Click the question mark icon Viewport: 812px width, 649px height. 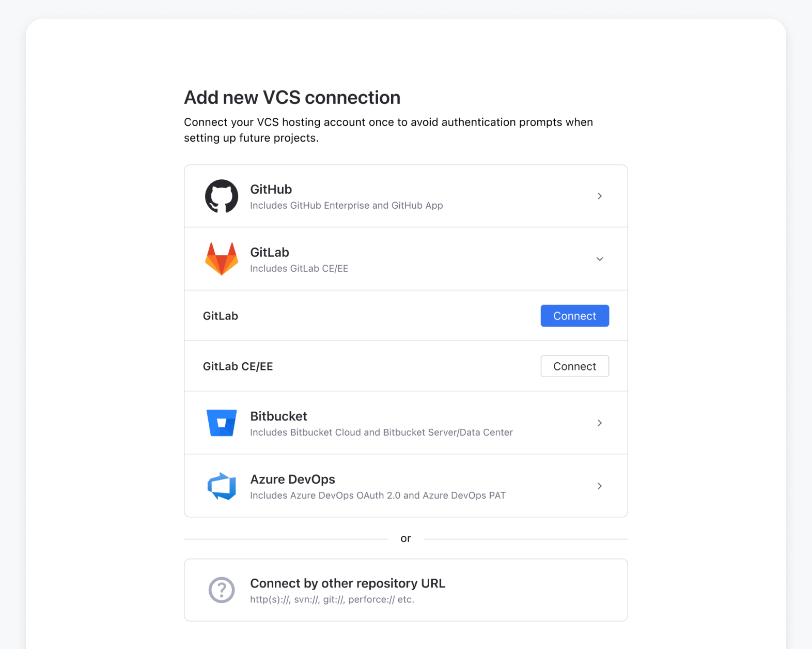(222, 590)
